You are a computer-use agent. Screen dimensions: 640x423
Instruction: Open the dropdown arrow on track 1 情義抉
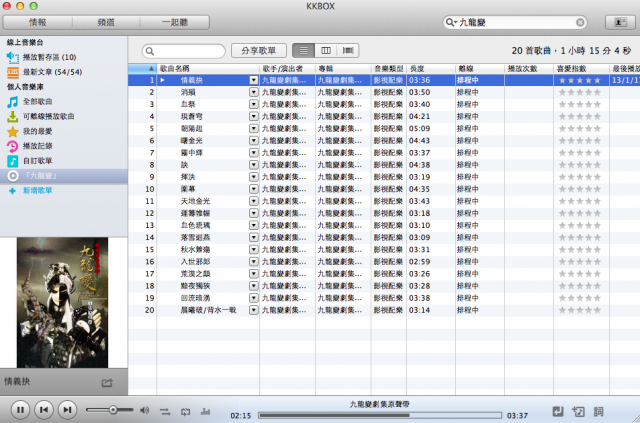point(254,80)
